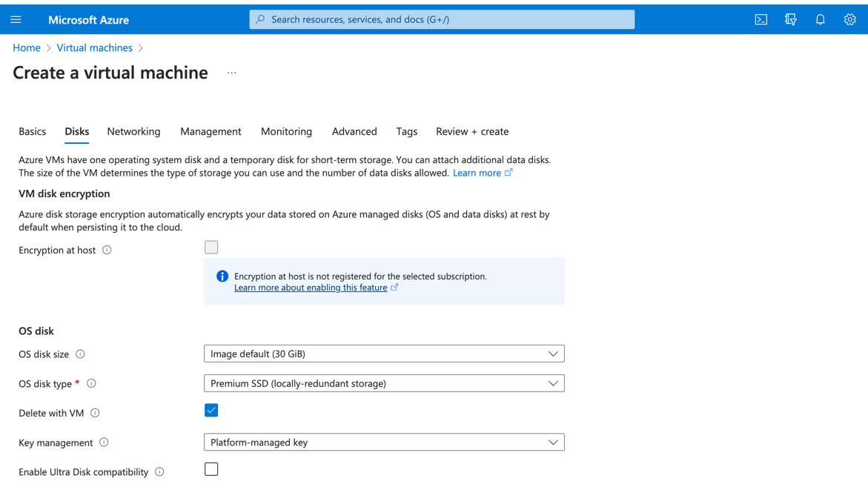This screenshot has height=490, width=868.
Task: Launch Cloud Shell from the header
Action: point(761,19)
